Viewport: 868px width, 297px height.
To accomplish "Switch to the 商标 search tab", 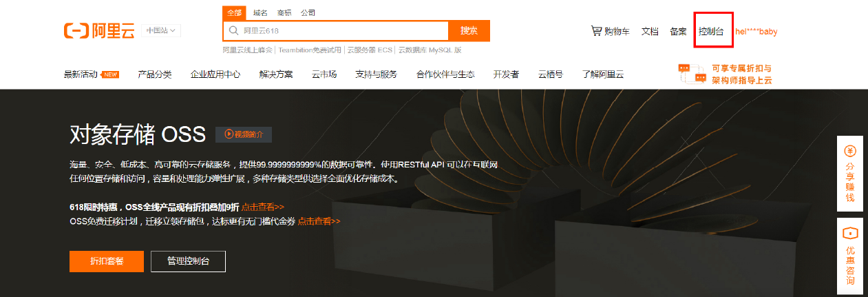I will click(x=284, y=13).
